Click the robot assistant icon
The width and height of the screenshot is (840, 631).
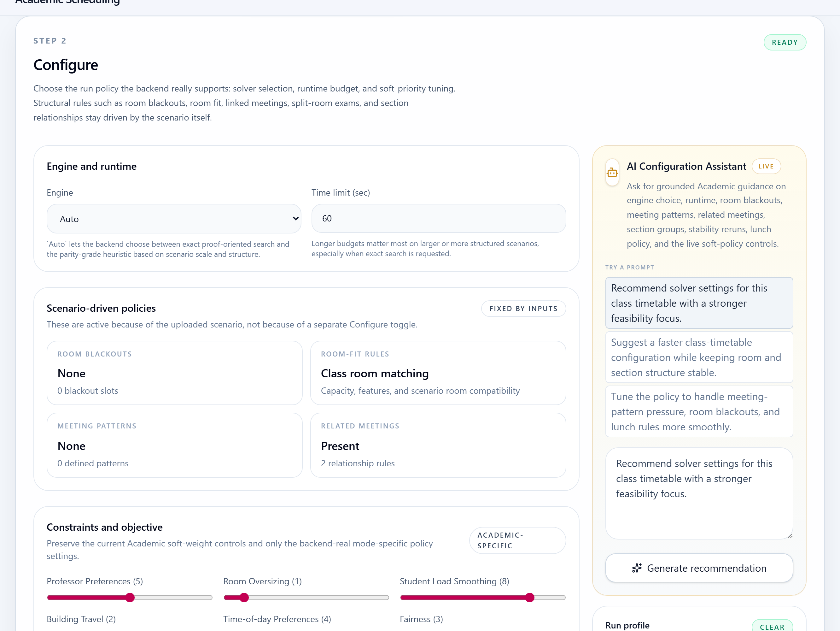[x=612, y=173]
